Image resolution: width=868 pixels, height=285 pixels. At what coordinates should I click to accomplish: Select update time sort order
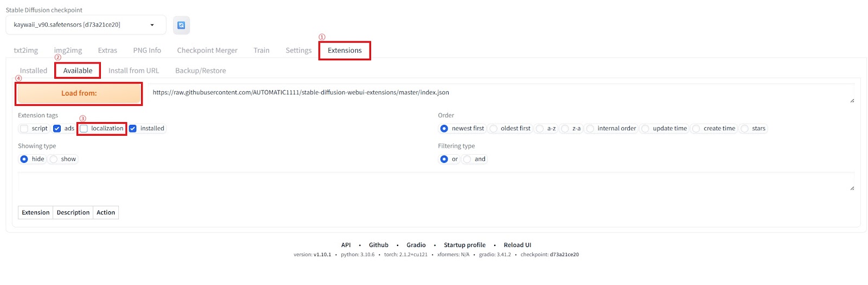pyautogui.click(x=646, y=129)
